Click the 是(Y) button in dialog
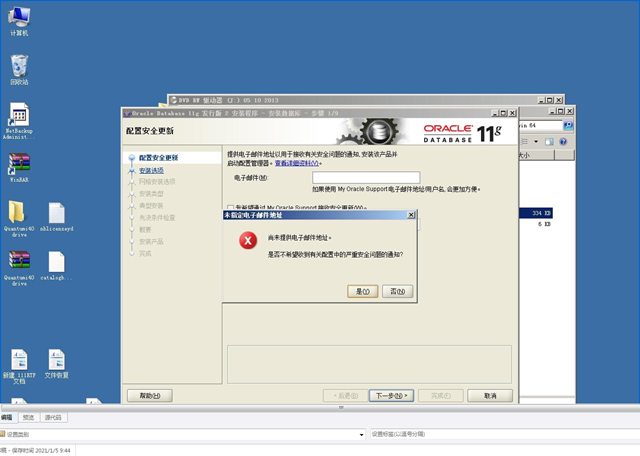 click(x=362, y=291)
